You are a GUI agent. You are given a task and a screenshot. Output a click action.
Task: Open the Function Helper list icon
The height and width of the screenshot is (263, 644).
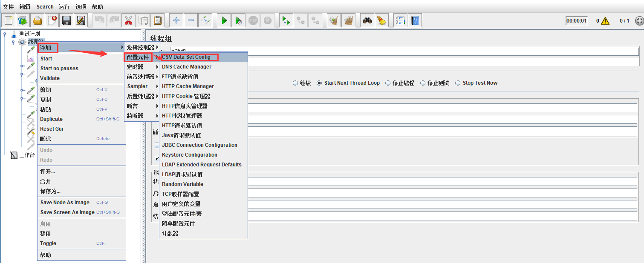click(x=400, y=20)
